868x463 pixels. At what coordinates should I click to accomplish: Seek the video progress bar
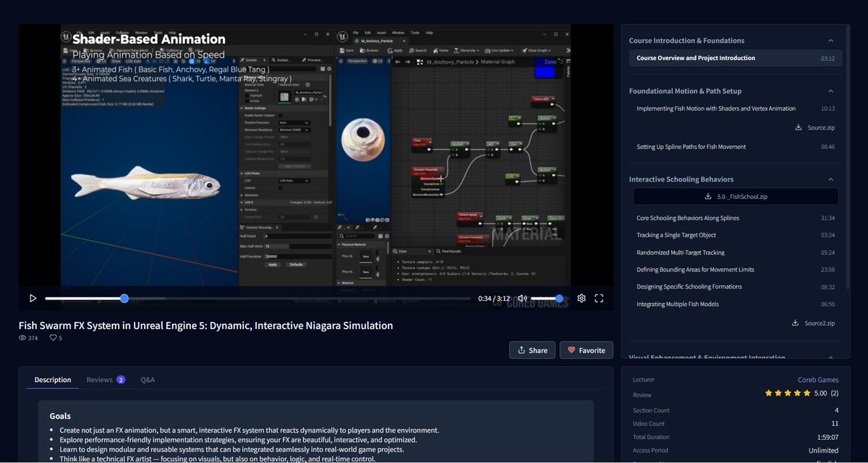coord(258,298)
